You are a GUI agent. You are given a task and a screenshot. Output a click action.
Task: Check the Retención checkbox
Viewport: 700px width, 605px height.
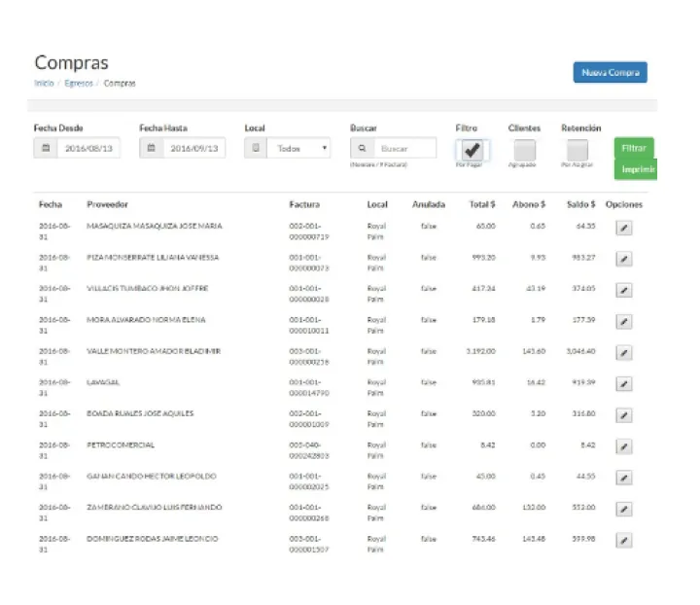point(577,150)
